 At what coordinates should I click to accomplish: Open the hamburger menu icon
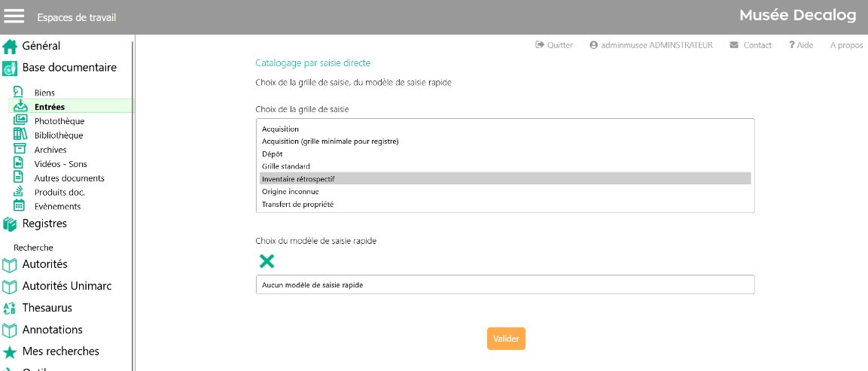(x=14, y=17)
